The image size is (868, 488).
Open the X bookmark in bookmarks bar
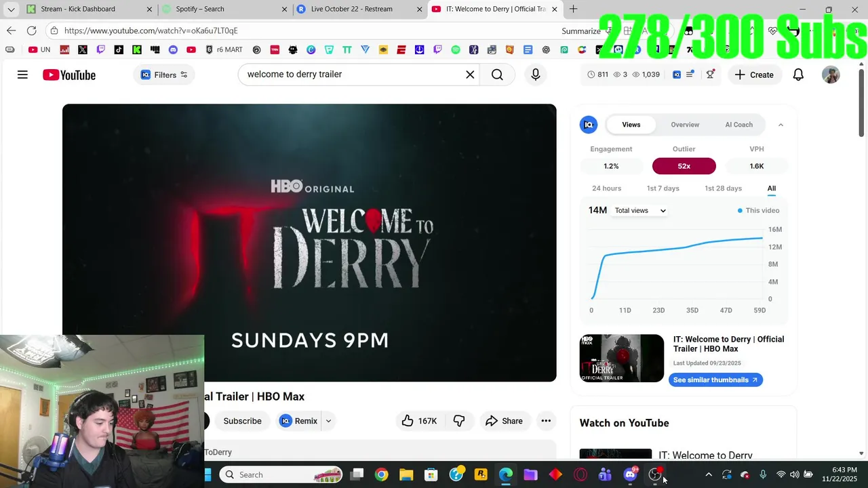pyautogui.click(x=83, y=49)
